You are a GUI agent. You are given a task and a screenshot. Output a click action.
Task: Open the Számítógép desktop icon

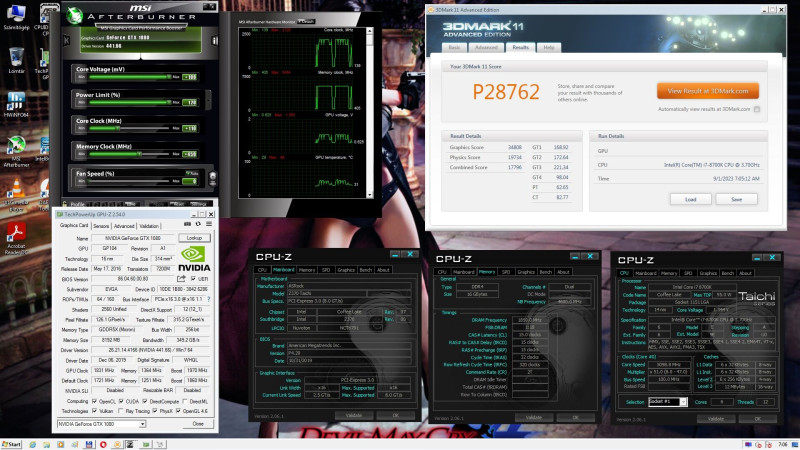coord(16,17)
